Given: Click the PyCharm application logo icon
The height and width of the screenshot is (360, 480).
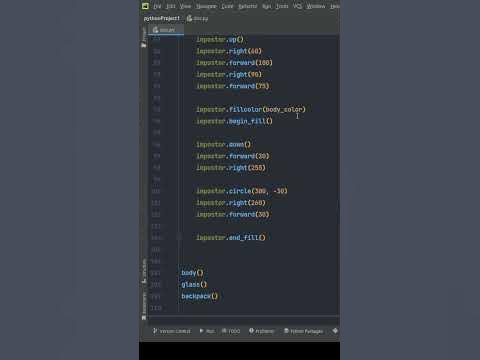Looking at the screenshot, I should point(145,6).
